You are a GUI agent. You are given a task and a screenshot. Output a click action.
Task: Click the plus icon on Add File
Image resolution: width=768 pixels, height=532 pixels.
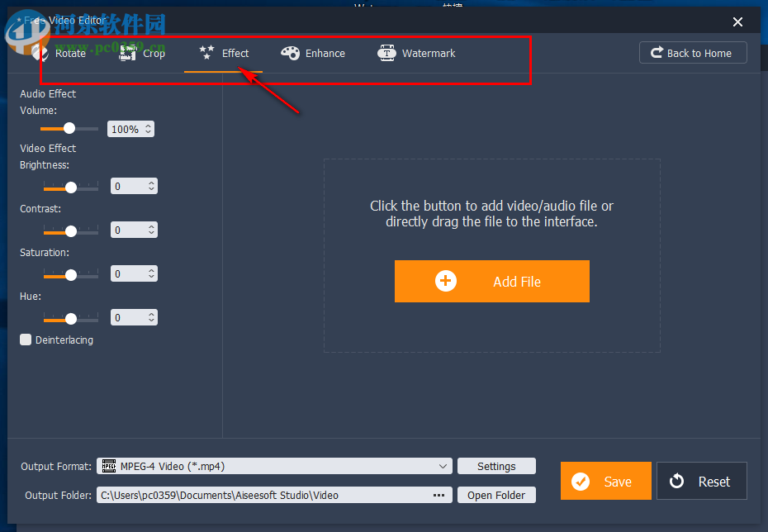446,281
